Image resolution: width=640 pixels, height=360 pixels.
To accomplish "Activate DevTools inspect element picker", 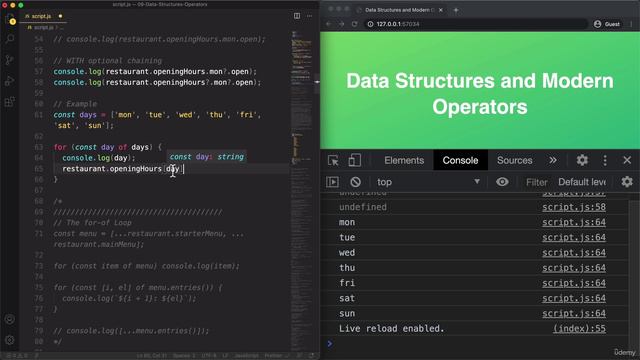I will (333, 160).
